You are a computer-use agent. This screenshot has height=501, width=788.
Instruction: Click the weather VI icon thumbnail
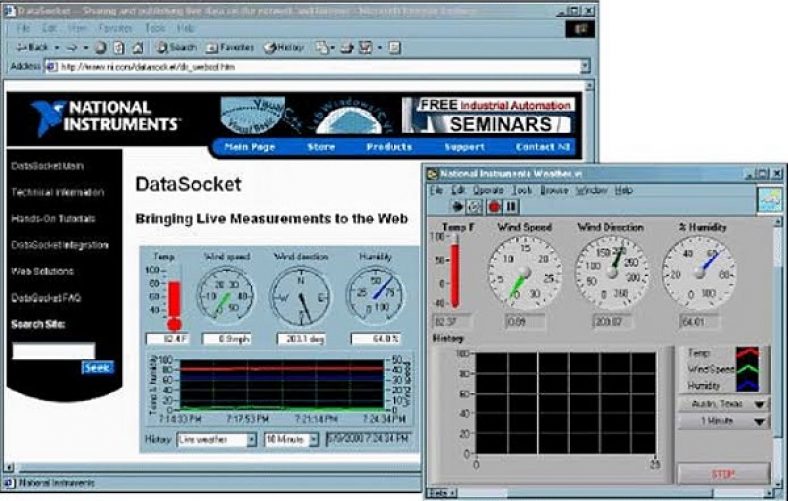(x=768, y=199)
